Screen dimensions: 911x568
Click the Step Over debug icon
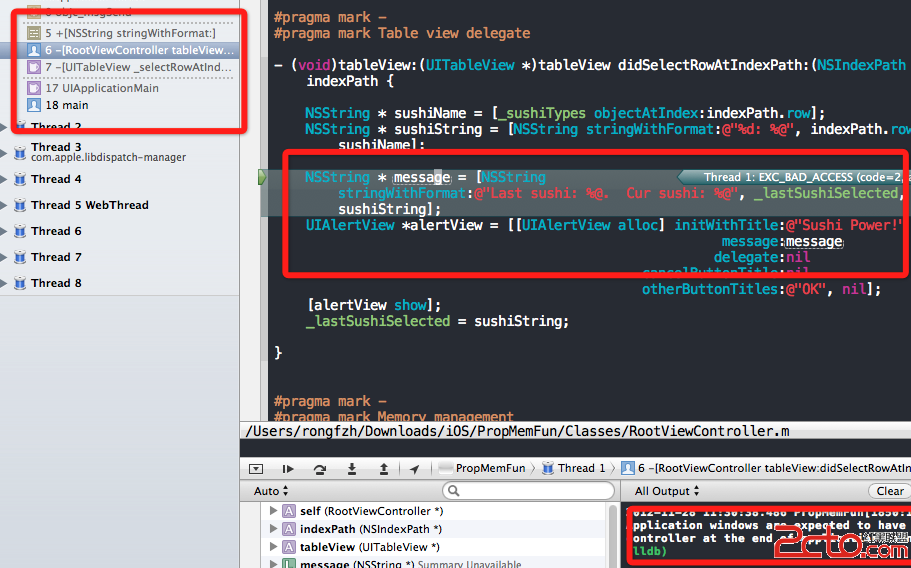coord(320,468)
